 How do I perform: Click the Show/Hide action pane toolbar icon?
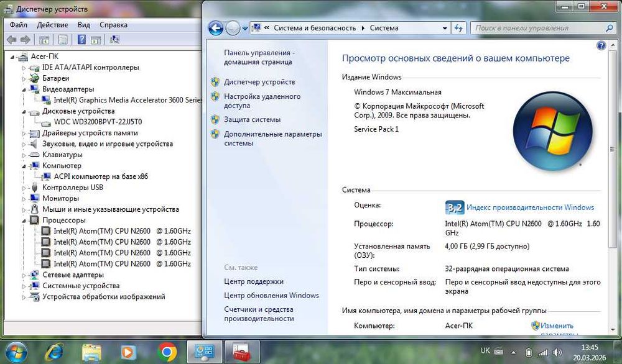click(96, 40)
